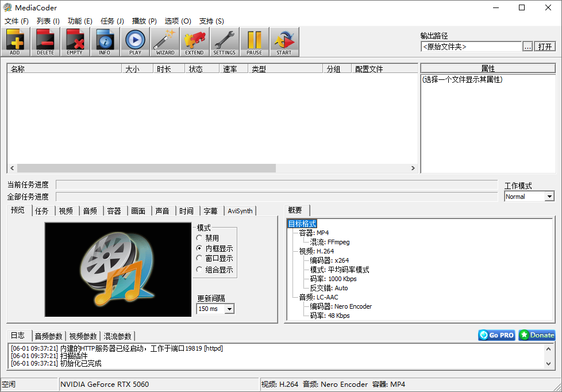Click the file list scroll left arrow
Screen dimensions: 562x392
click(12, 168)
